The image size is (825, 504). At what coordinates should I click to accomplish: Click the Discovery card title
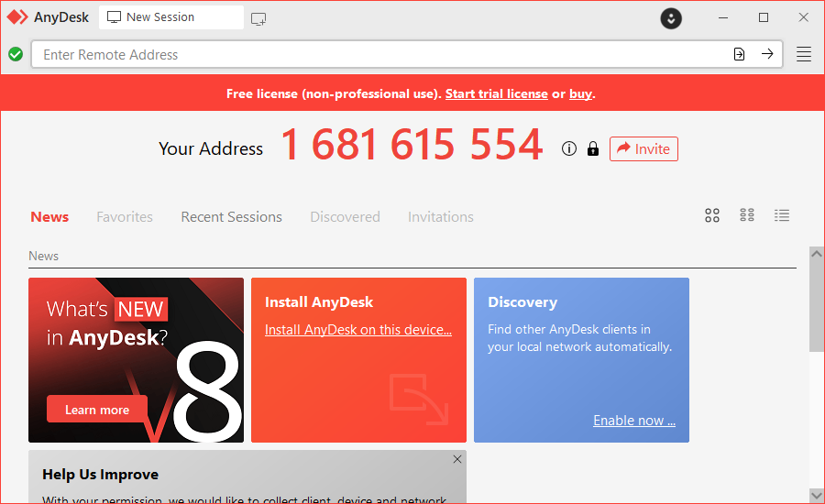coord(522,302)
